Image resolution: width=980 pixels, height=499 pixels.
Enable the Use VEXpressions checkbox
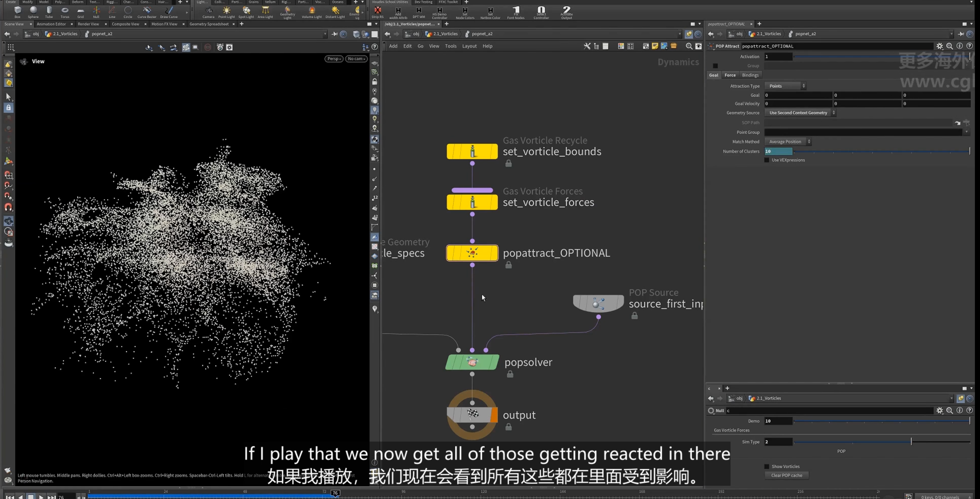tap(767, 160)
